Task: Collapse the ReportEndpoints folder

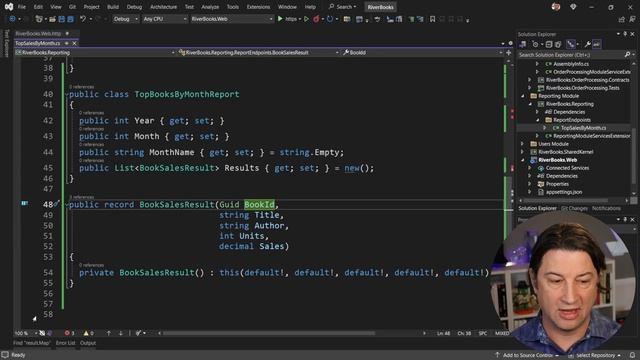Action: [538, 120]
